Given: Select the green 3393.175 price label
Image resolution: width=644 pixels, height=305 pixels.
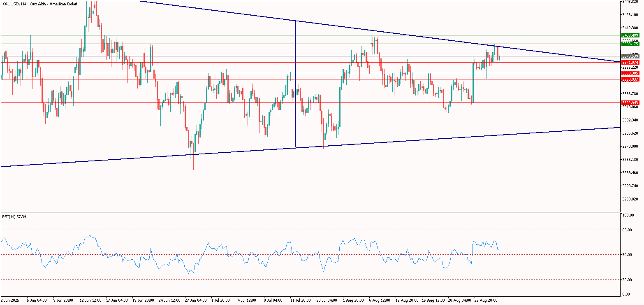Looking at the screenshot, I should tap(630, 44).
